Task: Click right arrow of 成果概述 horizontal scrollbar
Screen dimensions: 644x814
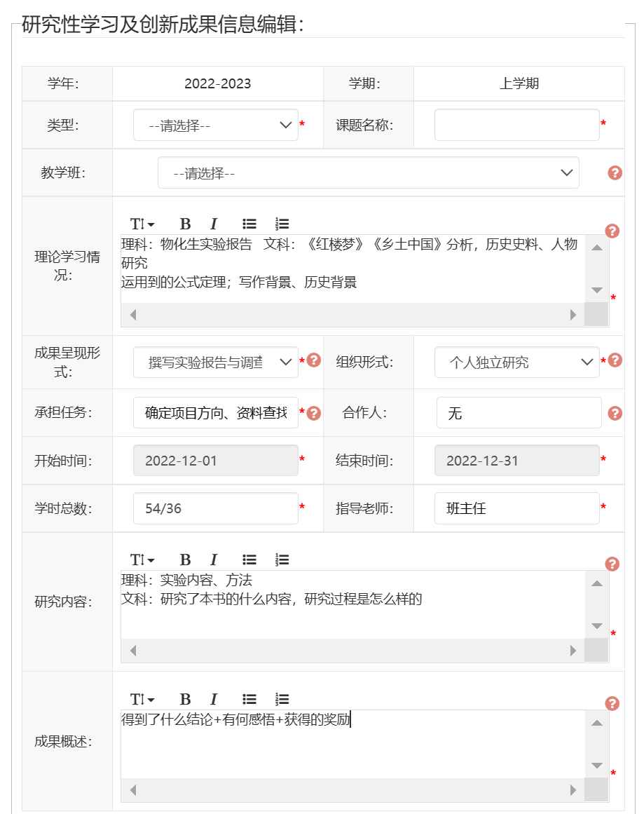Action: (573, 790)
